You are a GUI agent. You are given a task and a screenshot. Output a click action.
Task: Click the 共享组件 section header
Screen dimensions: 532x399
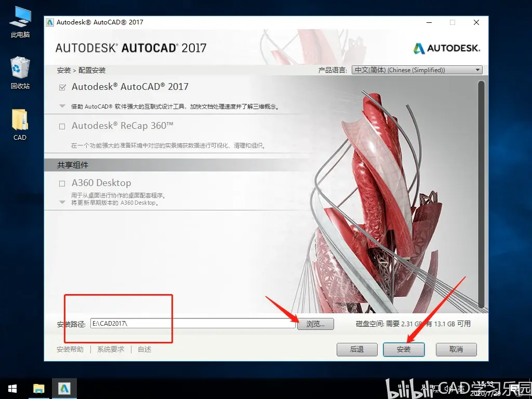(73, 165)
